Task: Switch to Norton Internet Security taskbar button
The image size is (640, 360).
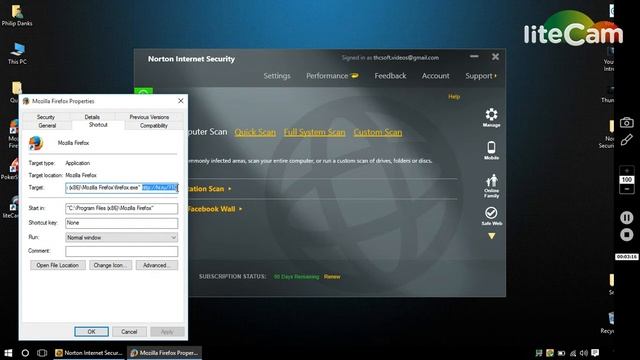Action: coord(89,353)
